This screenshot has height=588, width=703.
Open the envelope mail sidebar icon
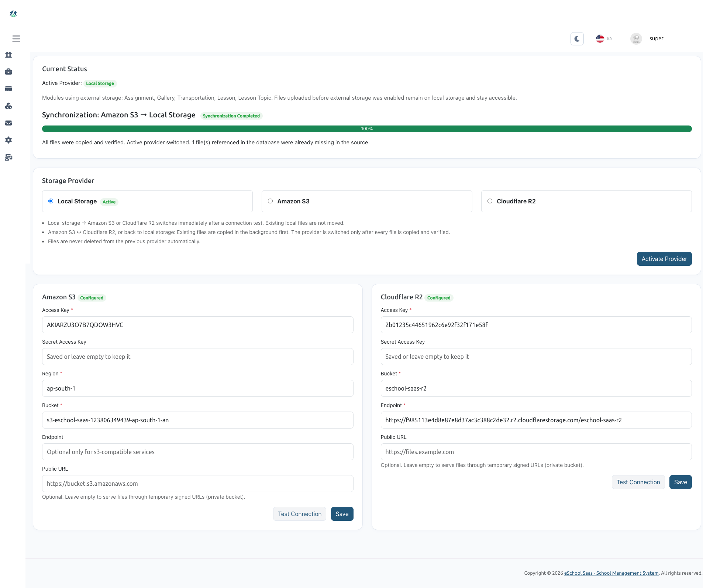pos(8,123)
